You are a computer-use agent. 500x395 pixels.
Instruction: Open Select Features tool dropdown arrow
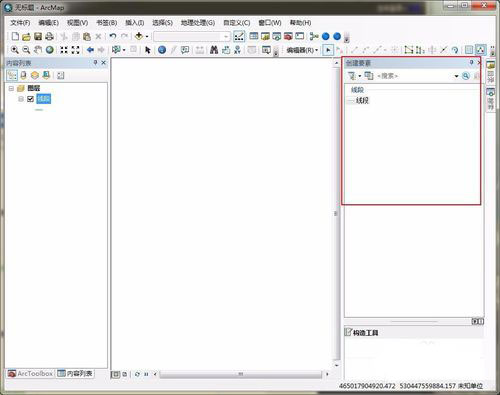[x=124, y=50]
